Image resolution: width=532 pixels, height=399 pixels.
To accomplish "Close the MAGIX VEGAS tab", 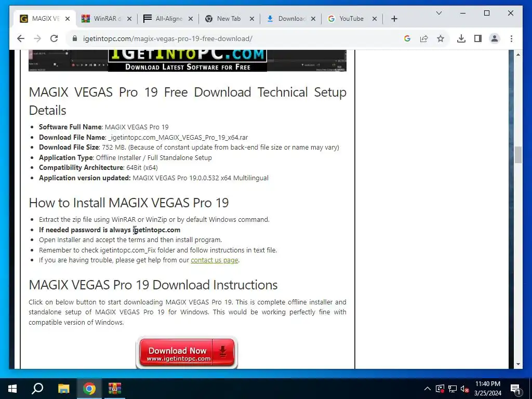I will tap(68, 19).
